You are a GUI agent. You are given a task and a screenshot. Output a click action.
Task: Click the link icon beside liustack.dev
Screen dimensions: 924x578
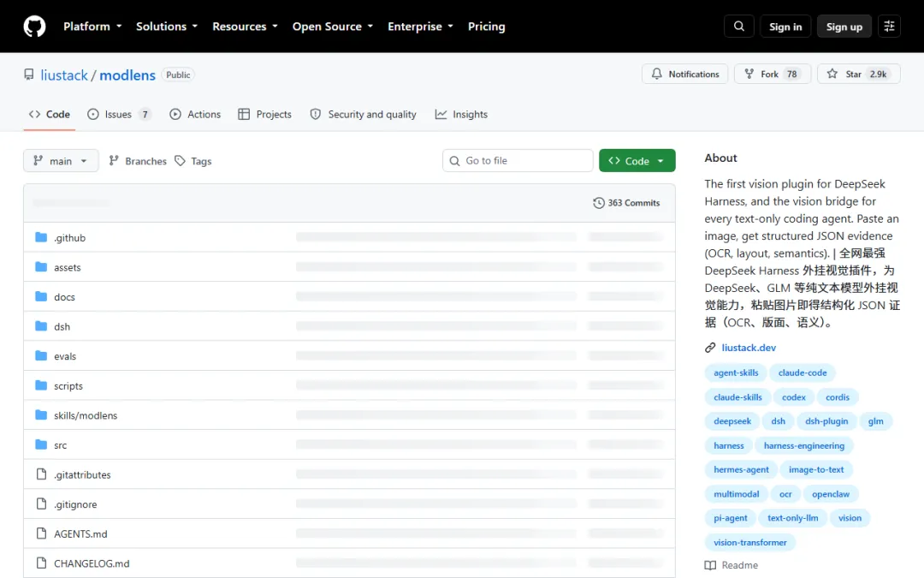(x=710, y=348)
